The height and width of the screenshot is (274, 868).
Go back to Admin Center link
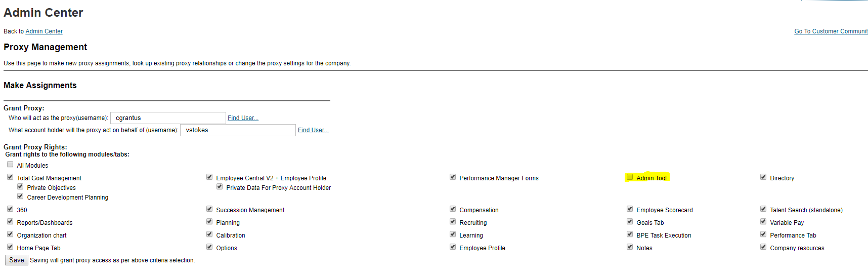coord(44,31)
